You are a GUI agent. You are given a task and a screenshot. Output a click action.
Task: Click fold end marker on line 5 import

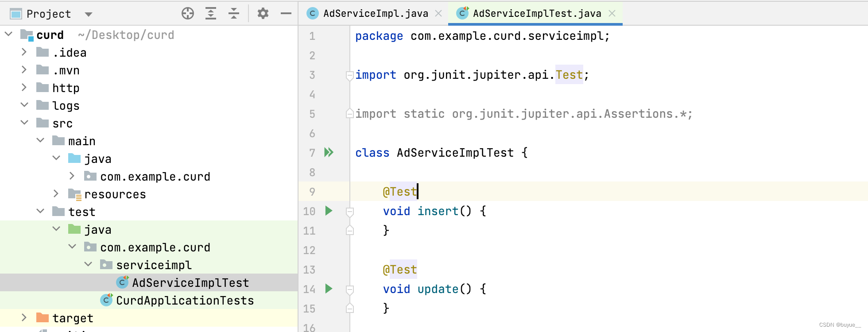pos(349,113)
